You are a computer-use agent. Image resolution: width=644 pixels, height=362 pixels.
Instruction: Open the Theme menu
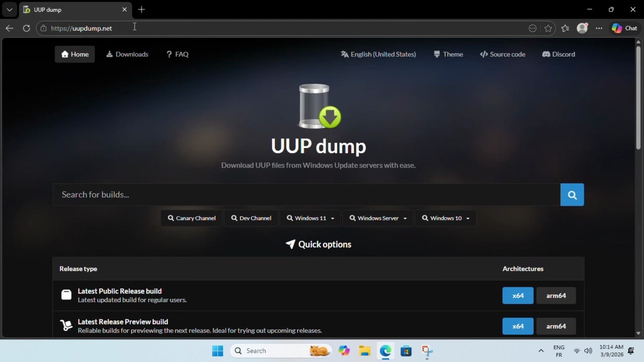point(448,54)
